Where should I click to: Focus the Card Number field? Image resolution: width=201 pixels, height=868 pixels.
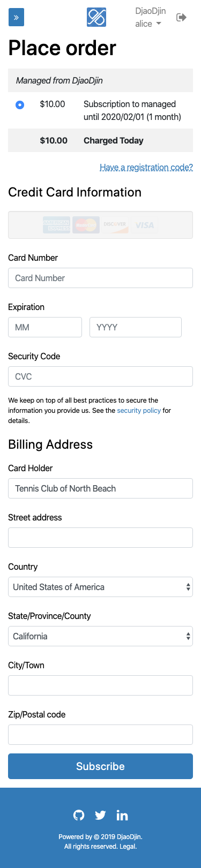click(x=100, y=278)
